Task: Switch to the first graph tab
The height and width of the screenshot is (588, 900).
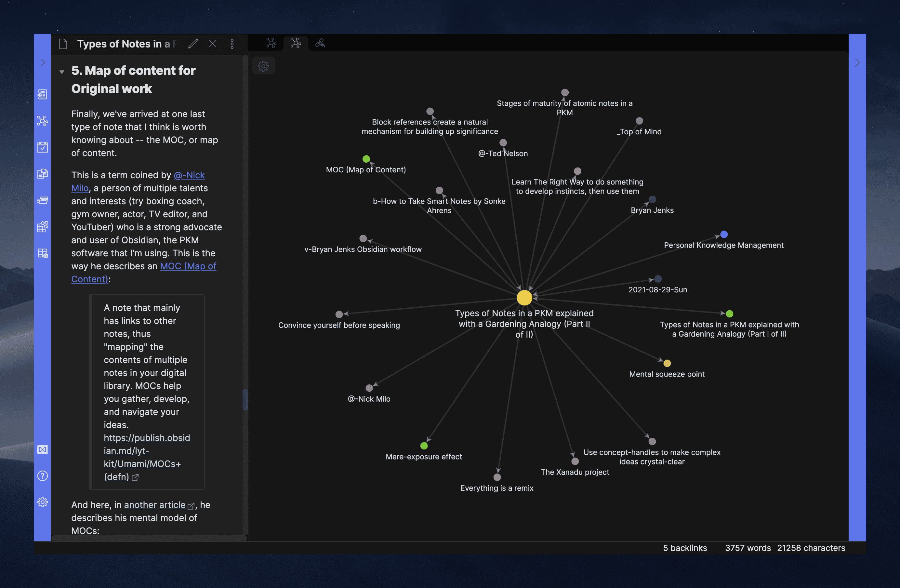Action: (x=271, y=43)
